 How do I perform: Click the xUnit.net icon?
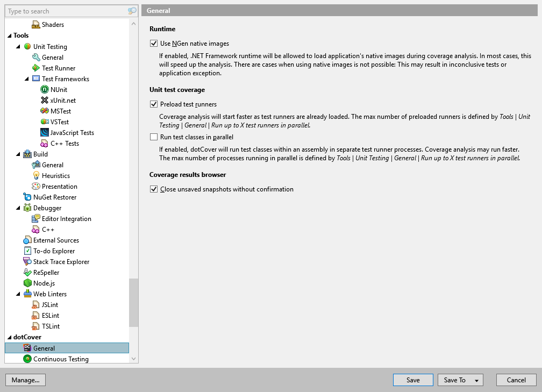pos(44,100)
